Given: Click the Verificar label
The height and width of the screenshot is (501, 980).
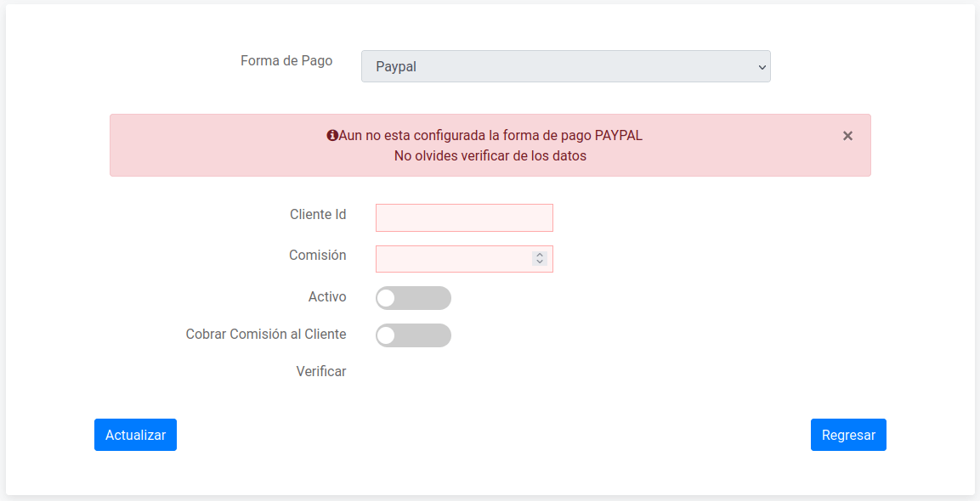Looking at the screenshot, I should 320,371.
